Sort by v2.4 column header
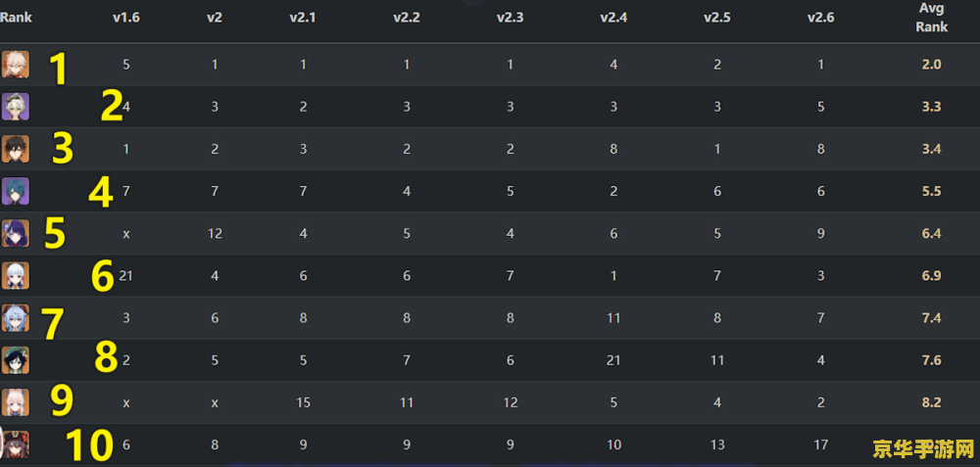The image size is (980, 467). tap(613, 18)
